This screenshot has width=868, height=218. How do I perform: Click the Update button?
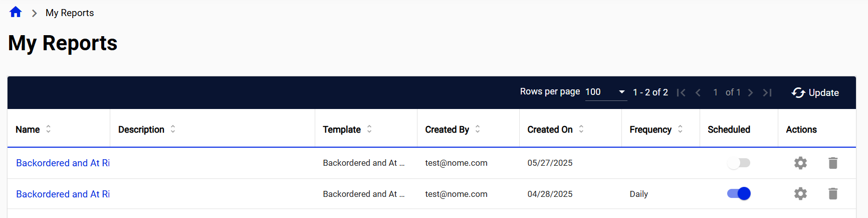pyautogui.click(x=815, y=92)
